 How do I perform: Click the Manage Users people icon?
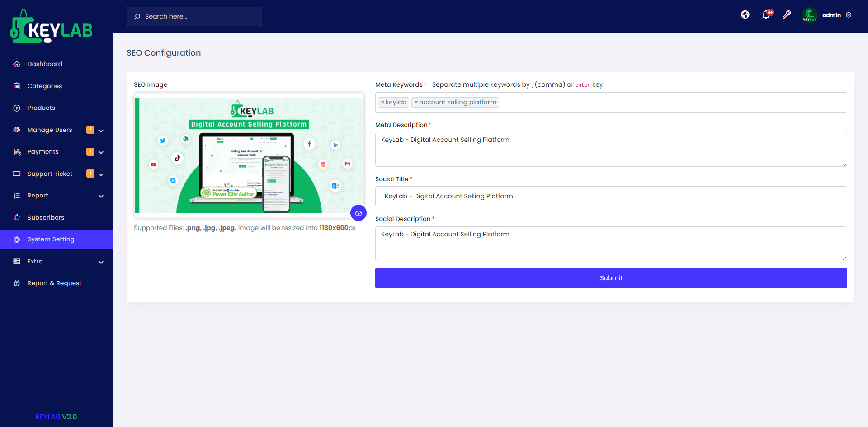[x=17, y=130]
